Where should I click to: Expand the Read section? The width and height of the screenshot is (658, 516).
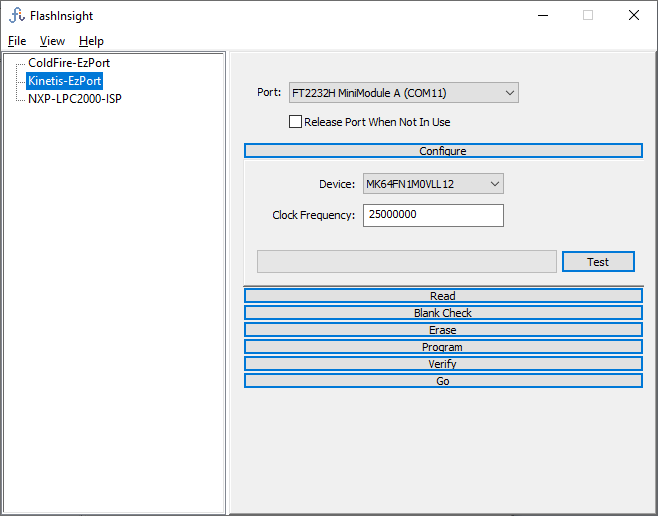pyautogui.click(x=443, y=296)
